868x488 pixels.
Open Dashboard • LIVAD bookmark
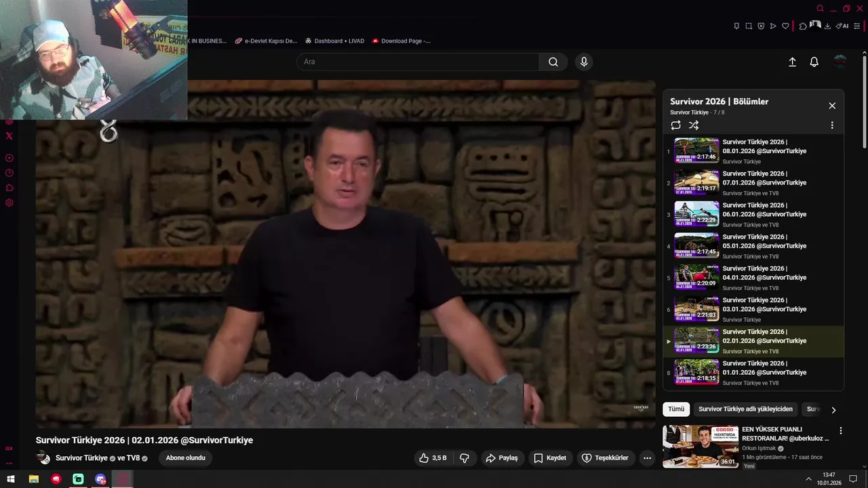[334, 41]
